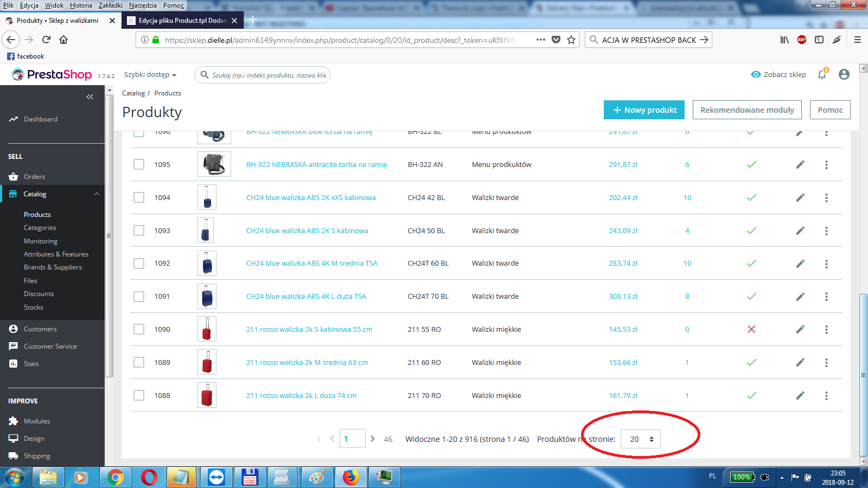
Task: Toggle the Firefox sidebar view icon
Action: pos(819,40)
